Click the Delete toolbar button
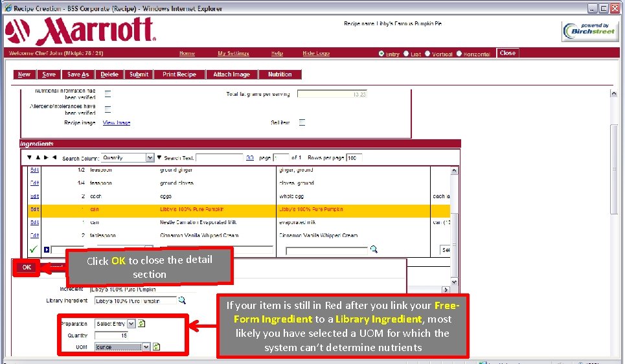 (x=109, y=74)
